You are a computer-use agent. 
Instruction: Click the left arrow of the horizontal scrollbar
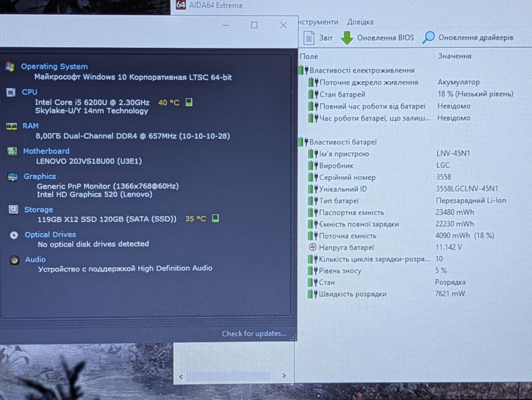coord(181,376)
